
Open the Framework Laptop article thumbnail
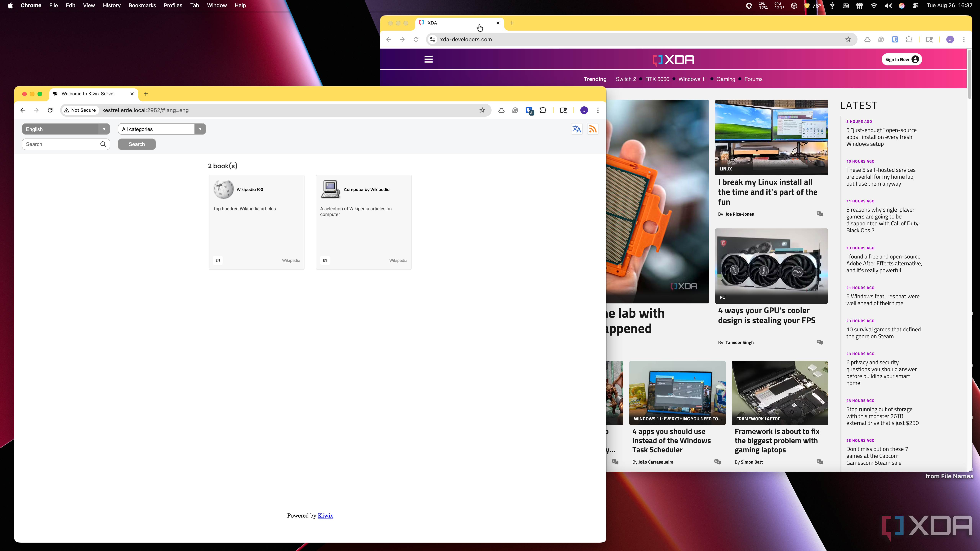[780, 393]
